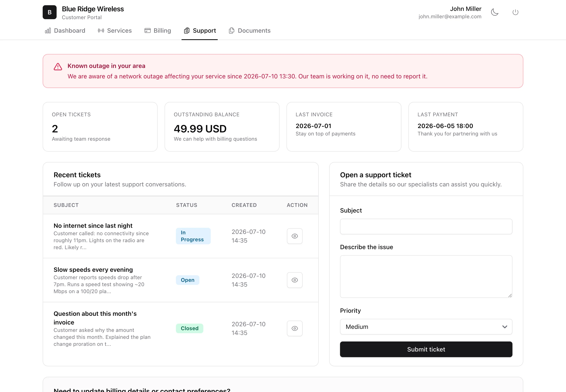Open the Priority dropdown showing Medium
Screen dimensions: 566x392
coord(426,327)
